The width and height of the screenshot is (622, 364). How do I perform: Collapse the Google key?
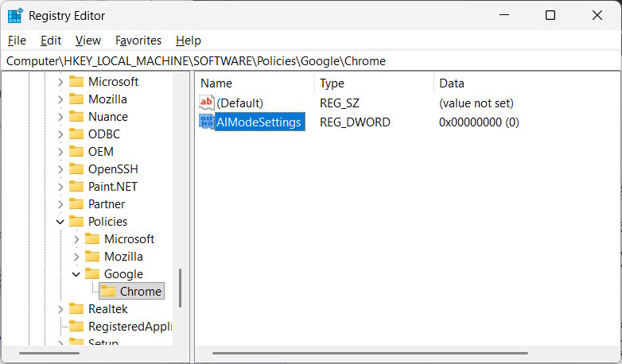pos(76,274)
